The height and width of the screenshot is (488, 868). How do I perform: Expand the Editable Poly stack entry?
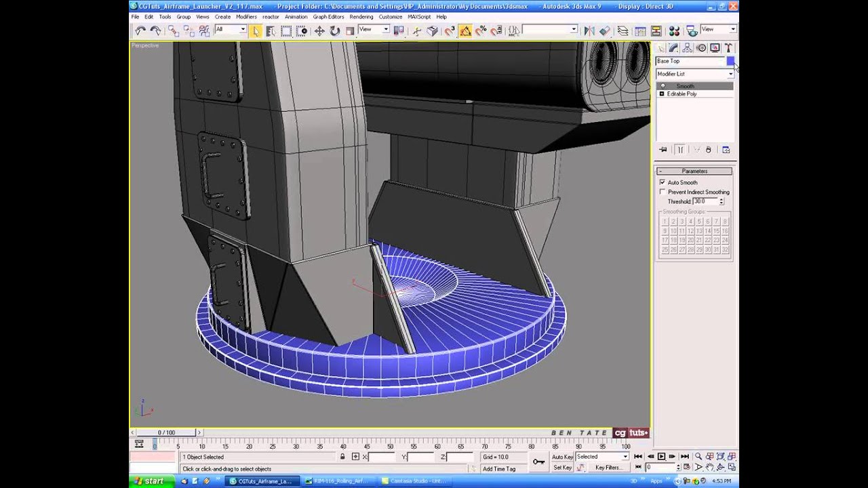662,94
